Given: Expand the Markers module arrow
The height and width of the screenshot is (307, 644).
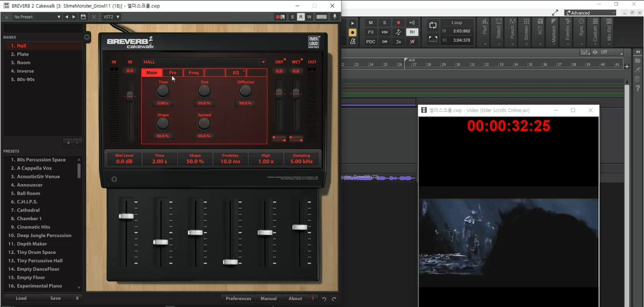Looking at the screenshot, I should [x=554, y=44].
